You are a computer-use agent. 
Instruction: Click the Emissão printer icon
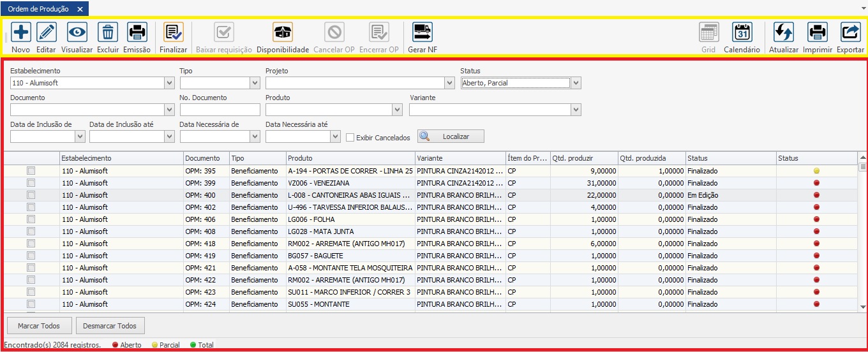pos(137,32)
